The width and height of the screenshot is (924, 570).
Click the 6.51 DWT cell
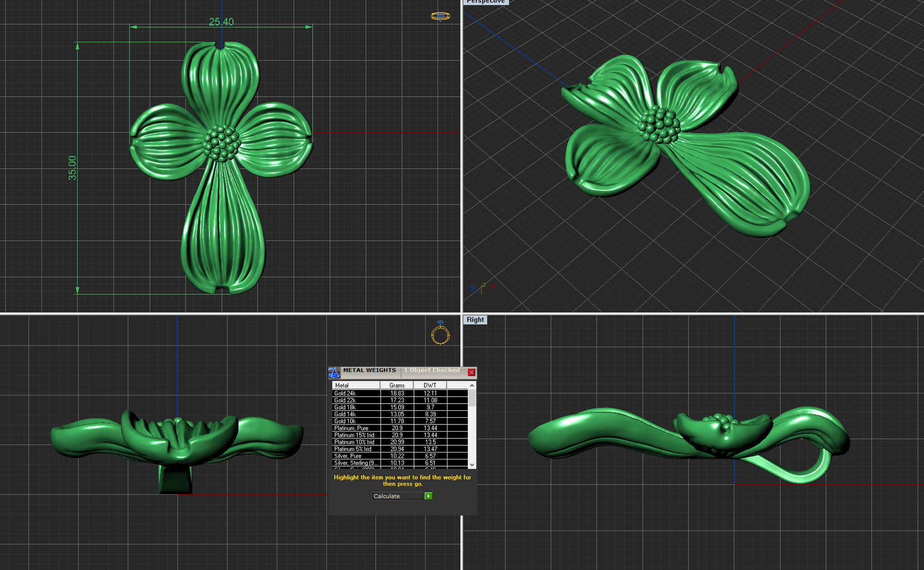click(430, 463)
